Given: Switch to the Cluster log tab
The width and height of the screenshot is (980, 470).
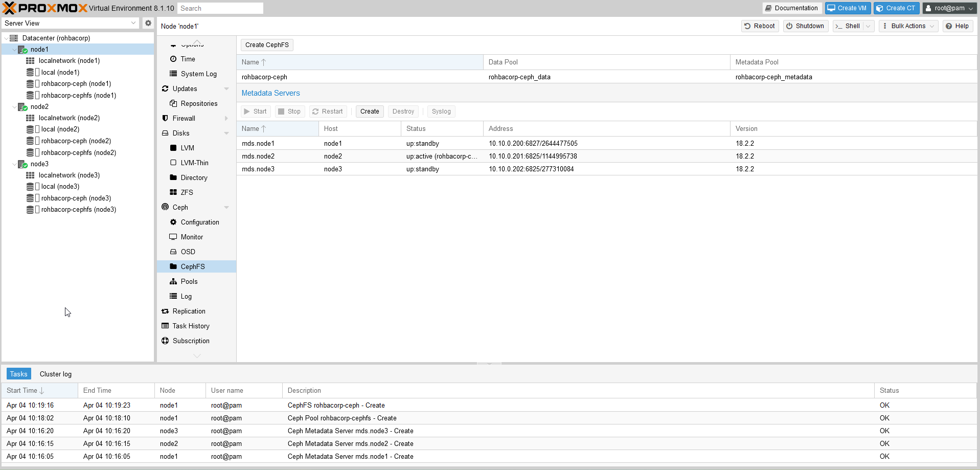Looking at the screenshot, I should pyautogui.click(x=56, y=374).
